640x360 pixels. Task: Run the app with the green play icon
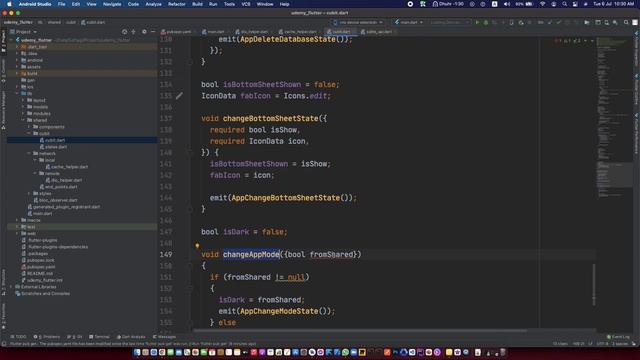pos(477,22)
